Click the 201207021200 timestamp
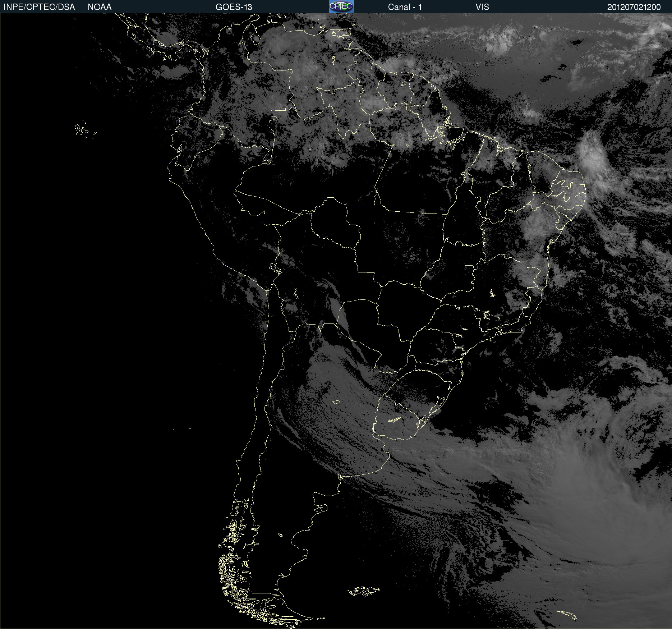Screen dimensions: 672x629 point(634,7)
